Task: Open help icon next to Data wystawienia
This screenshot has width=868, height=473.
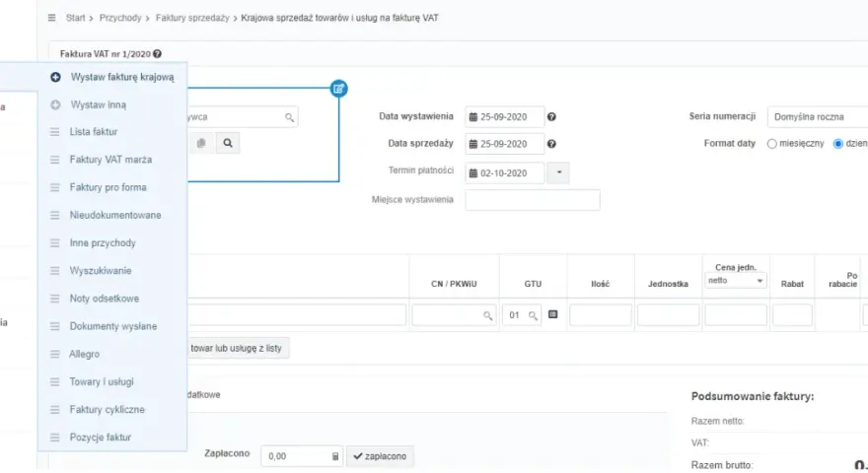Action: [x=551, y=116]
